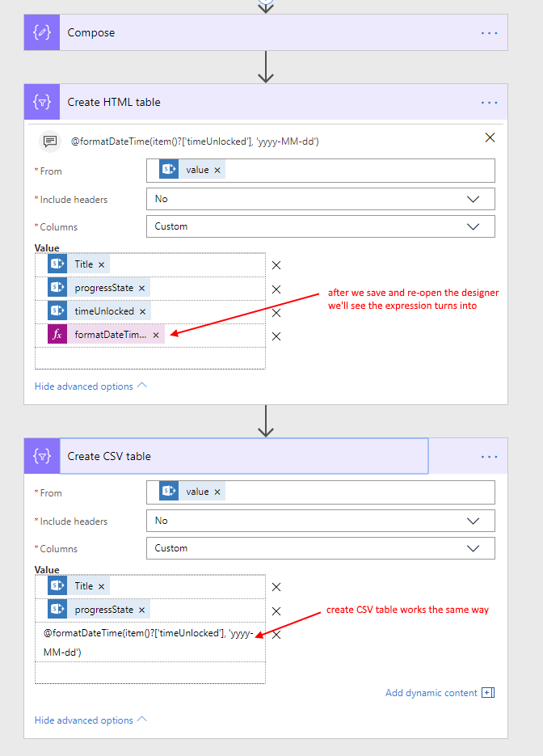Image resolution: width=543 pixels, height=756 pixels.
Task: Expand Include headers dropdown in HTML table
Action: [473, 199]
